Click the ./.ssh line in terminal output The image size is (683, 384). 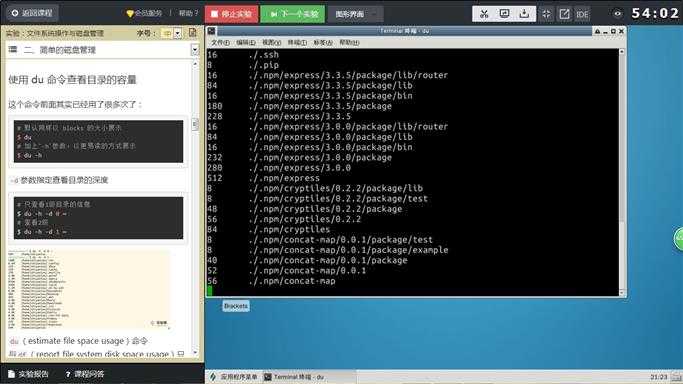click(243, 55)
